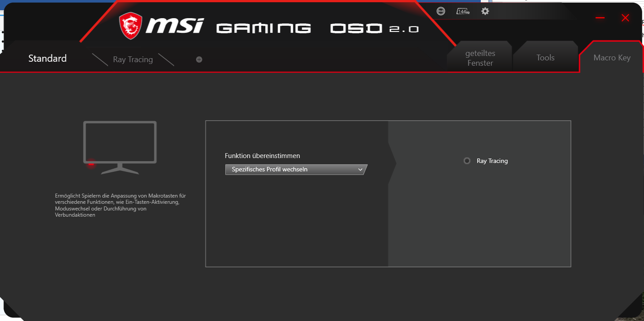Minimize the Gaming OSD window

(x=600, y=18)
